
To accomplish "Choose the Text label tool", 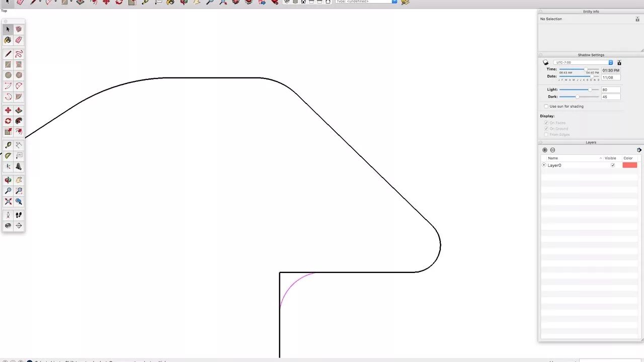I will [19, 156].
